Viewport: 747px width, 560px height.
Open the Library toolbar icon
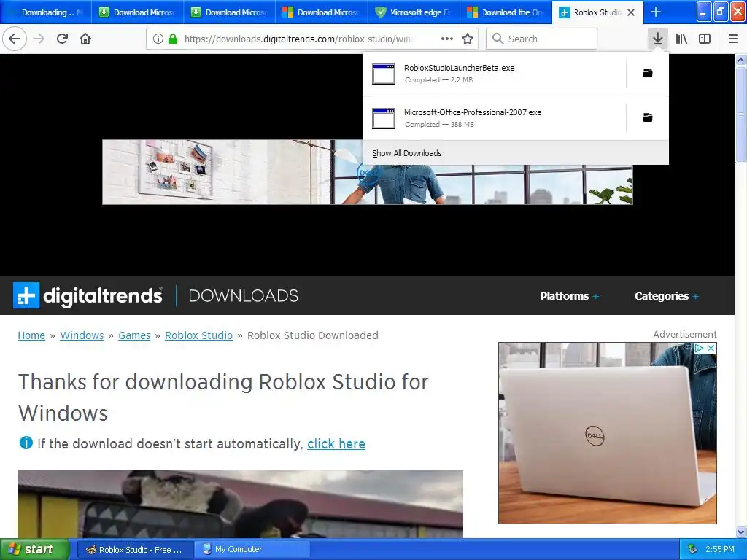pos(681,39)
